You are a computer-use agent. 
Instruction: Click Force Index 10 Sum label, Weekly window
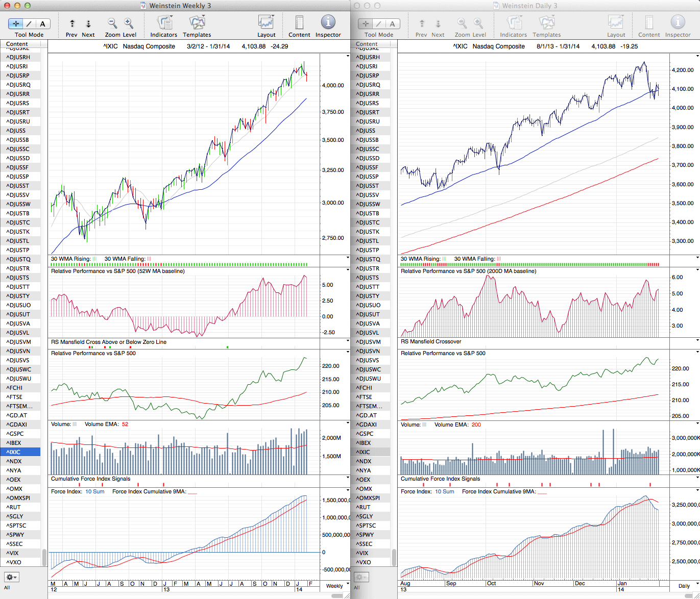click(78, 491)
